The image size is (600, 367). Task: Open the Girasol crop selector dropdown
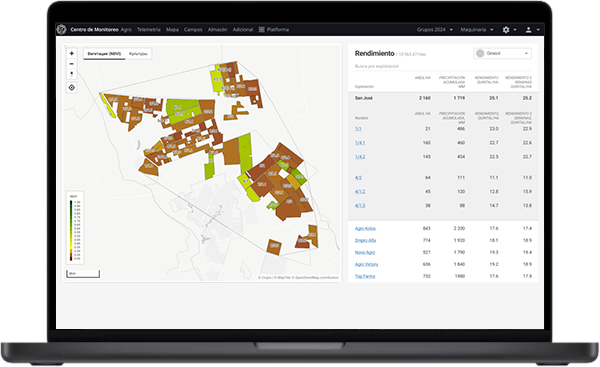tap(502, 54)
